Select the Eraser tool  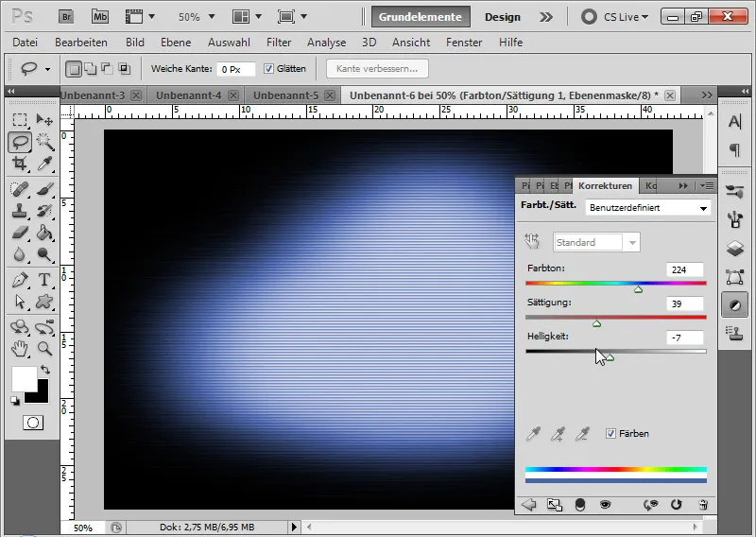pyautogui.click(x=20, y=233)
